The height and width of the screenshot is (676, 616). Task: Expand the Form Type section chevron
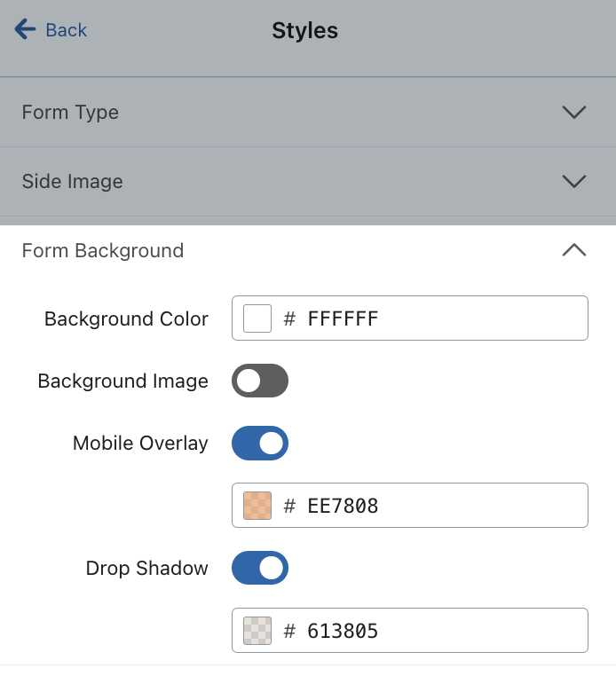574,113
